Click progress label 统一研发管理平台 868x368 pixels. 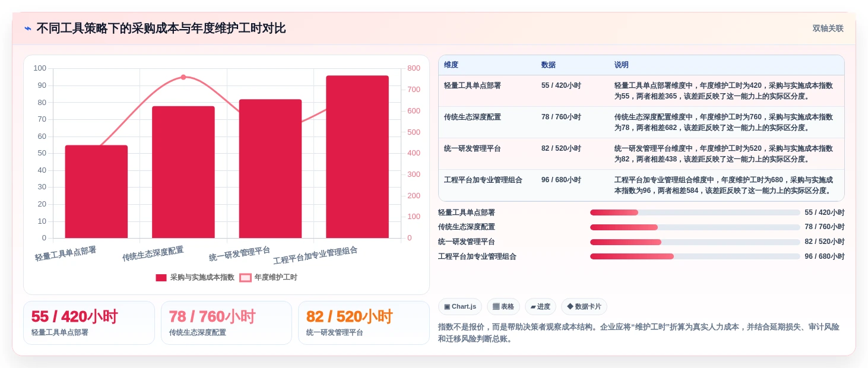coord(467,242)
